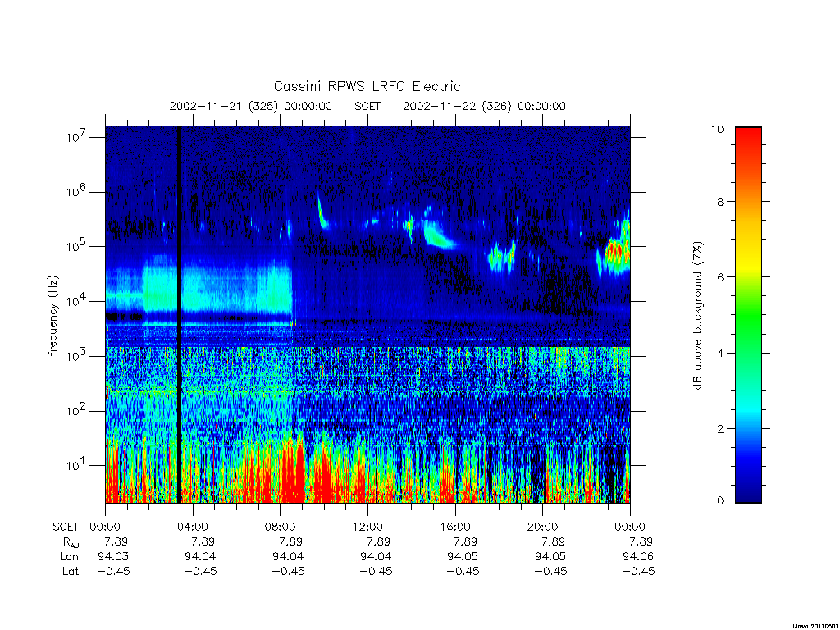Click the colorbar tick value 0
The image size is (840, 630).
point(720,501)
